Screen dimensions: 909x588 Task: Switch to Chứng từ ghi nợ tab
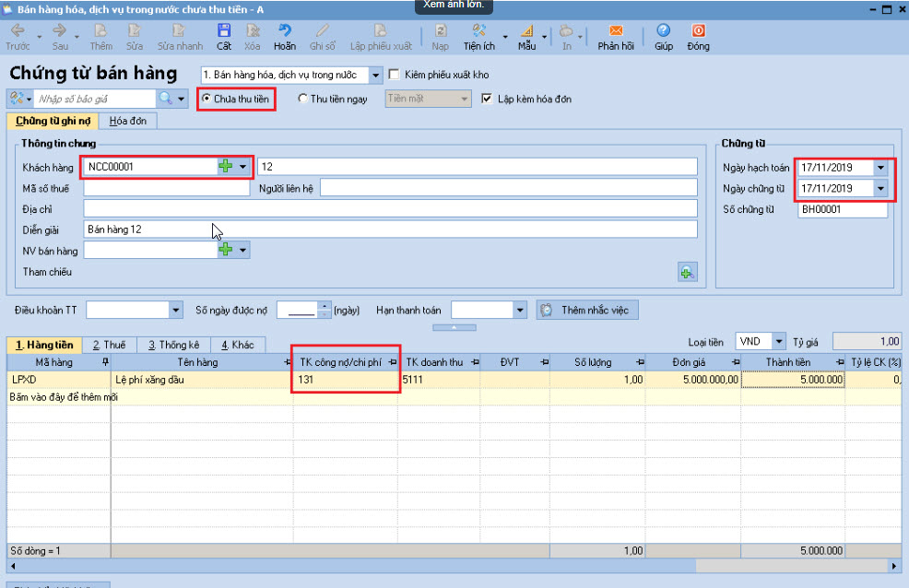coord(53,121)
